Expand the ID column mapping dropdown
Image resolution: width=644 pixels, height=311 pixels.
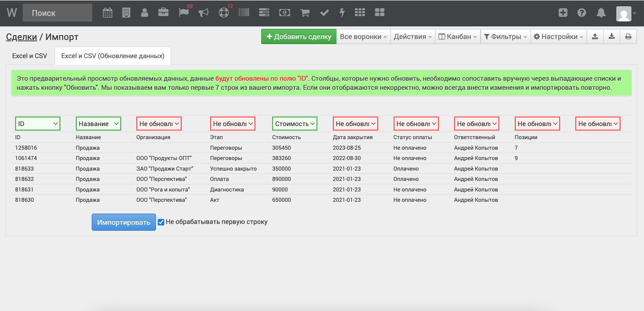point(38,124)
